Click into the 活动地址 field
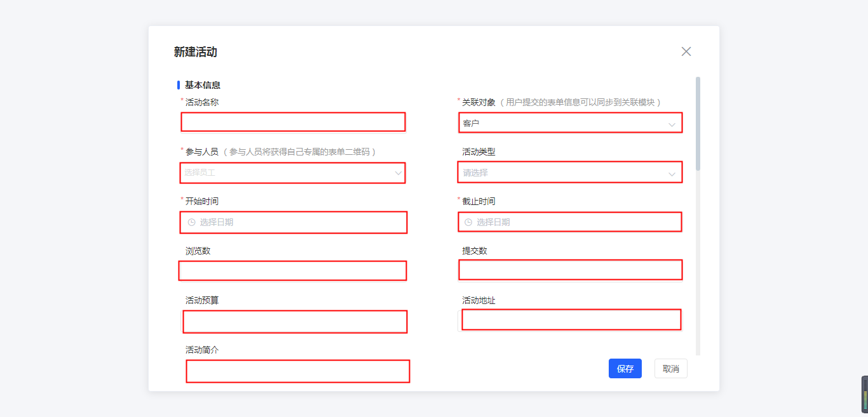Viewport: 868px width, 417px height. click(571, 320)
